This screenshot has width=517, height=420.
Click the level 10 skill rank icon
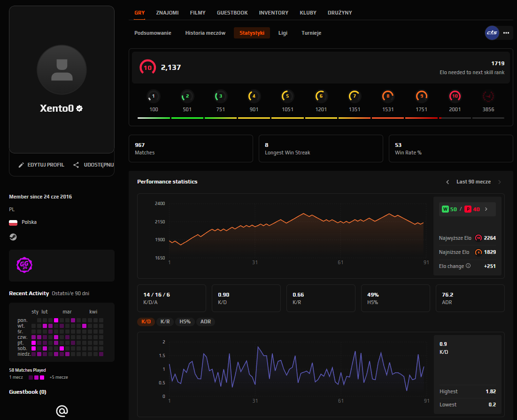pyautogui.click(x=455, y=96)
